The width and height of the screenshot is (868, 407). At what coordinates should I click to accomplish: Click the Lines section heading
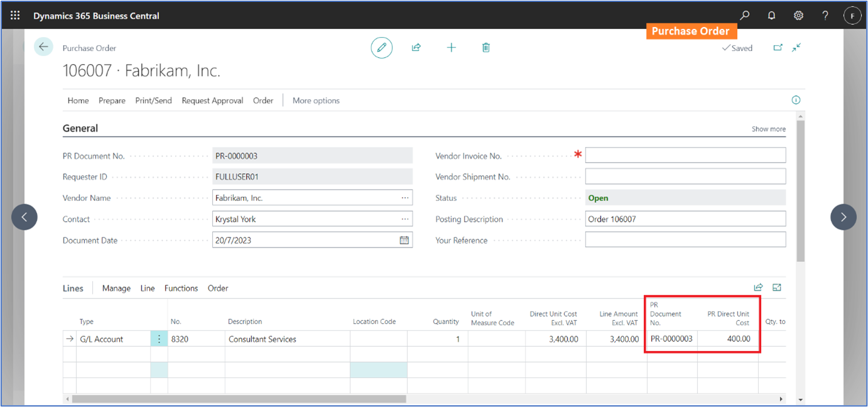tap(73, 288)
